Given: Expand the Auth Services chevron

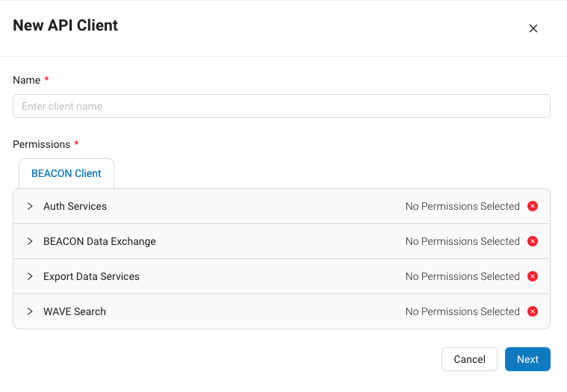Looking at the screenshot, I should pyautogui.click(x=30, y=206).
